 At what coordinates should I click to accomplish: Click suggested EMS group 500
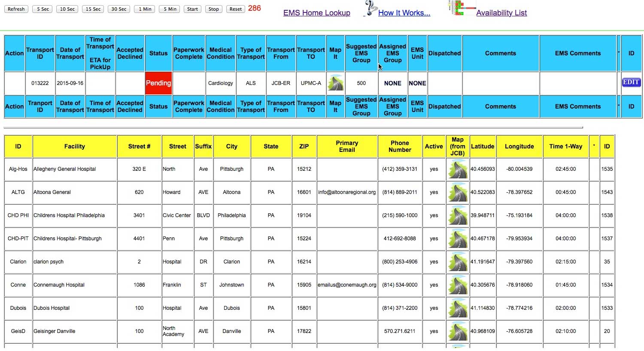[x=361, y=83]
